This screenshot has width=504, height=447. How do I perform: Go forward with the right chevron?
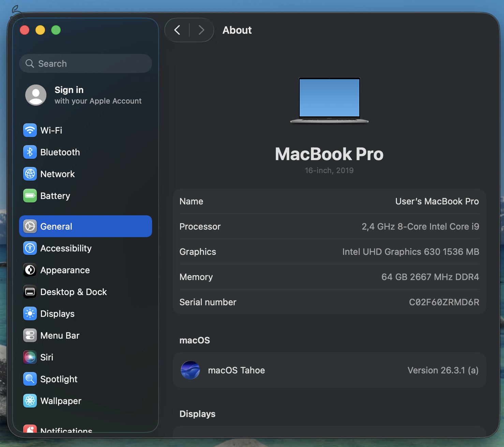(x=202, y=30)
